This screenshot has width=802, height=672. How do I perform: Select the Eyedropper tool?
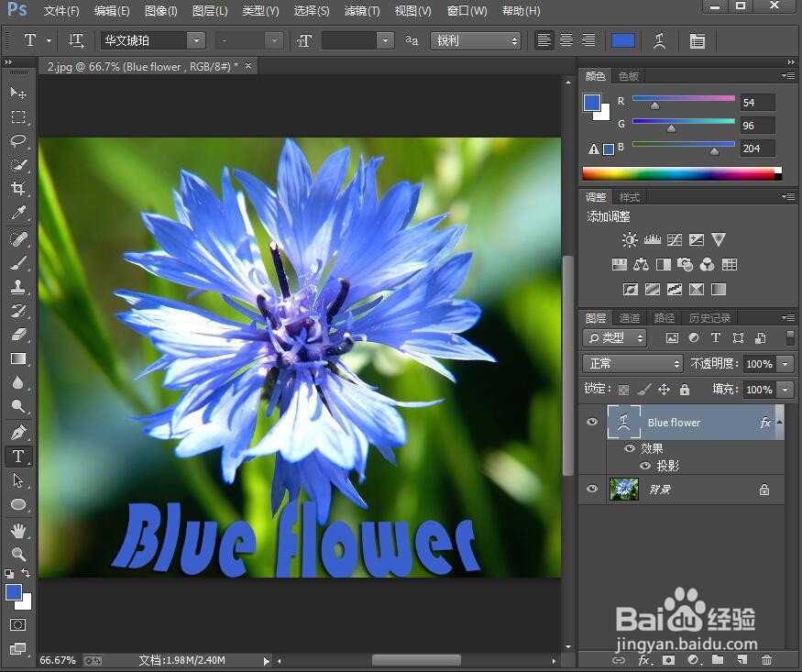tap(18, 213)
